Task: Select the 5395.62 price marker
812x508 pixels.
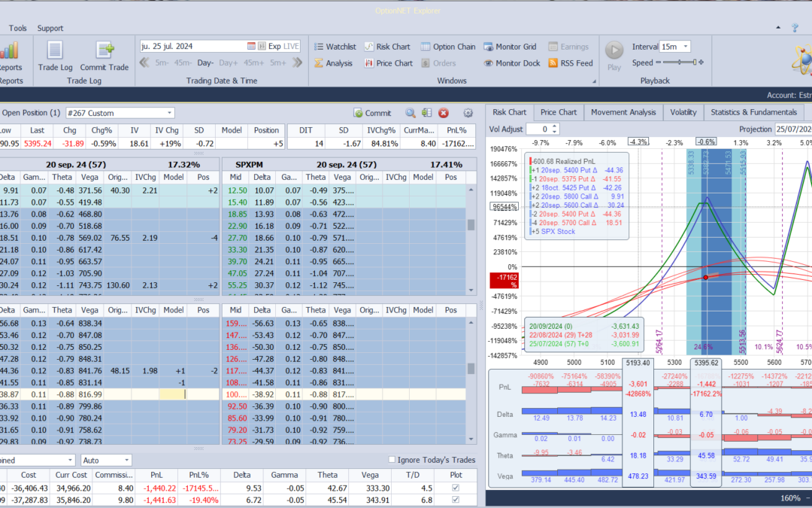Action: click(x=705, y=362)
